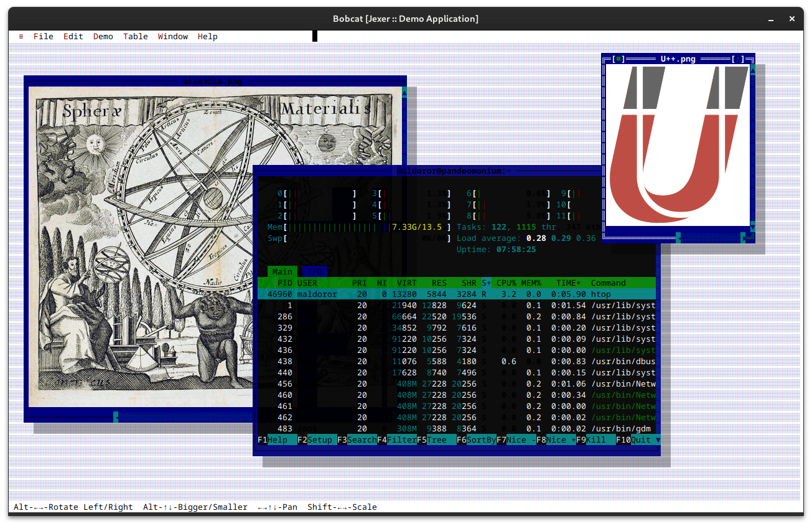
Task: Click the Alt Rotate Left/Right status hint
Action: coord(73,507)
